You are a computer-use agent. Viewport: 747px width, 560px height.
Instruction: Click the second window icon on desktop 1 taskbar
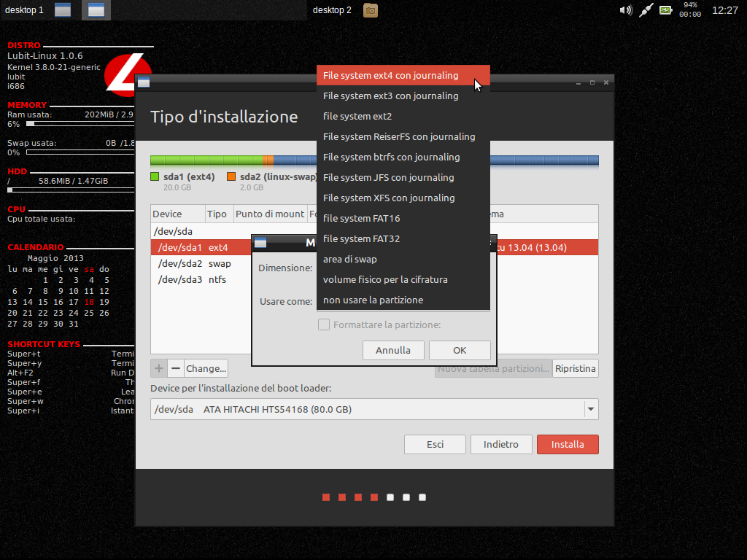[96, 10]
